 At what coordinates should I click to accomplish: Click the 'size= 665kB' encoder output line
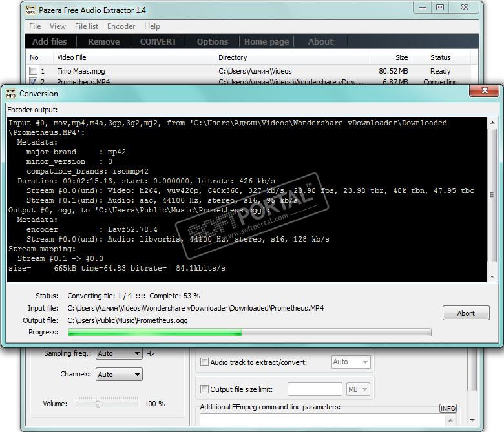point(117,268)
